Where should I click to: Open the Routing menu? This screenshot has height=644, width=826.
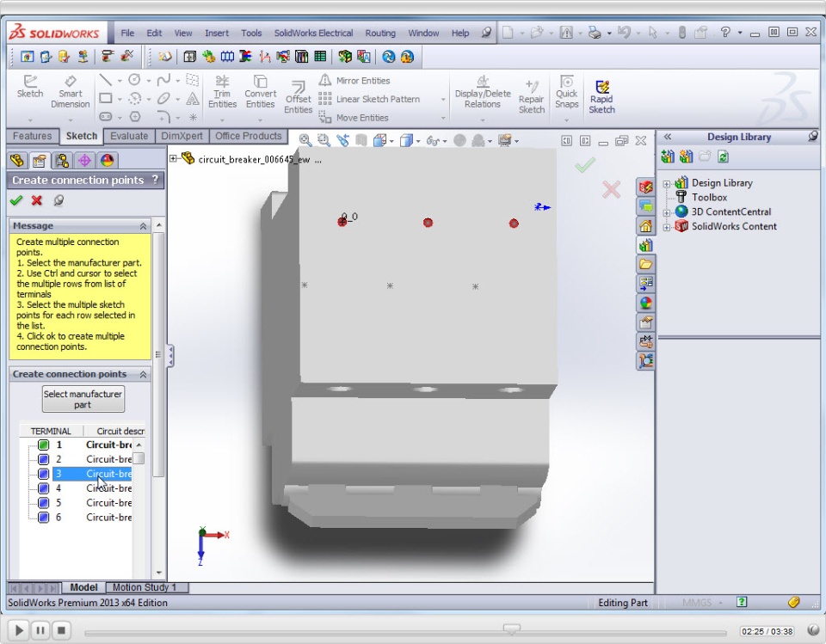[380, 33]
